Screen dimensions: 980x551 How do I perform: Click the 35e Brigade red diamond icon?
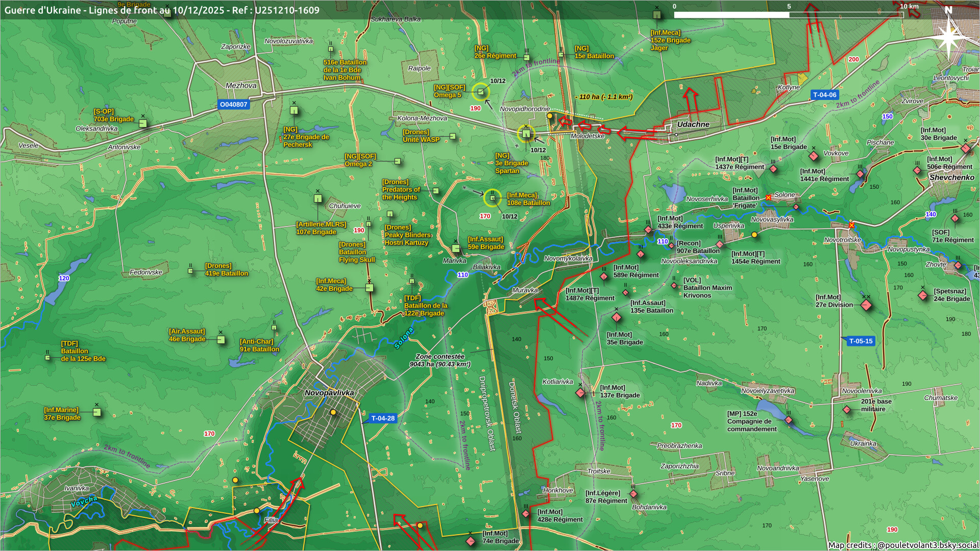coord(617,318)
